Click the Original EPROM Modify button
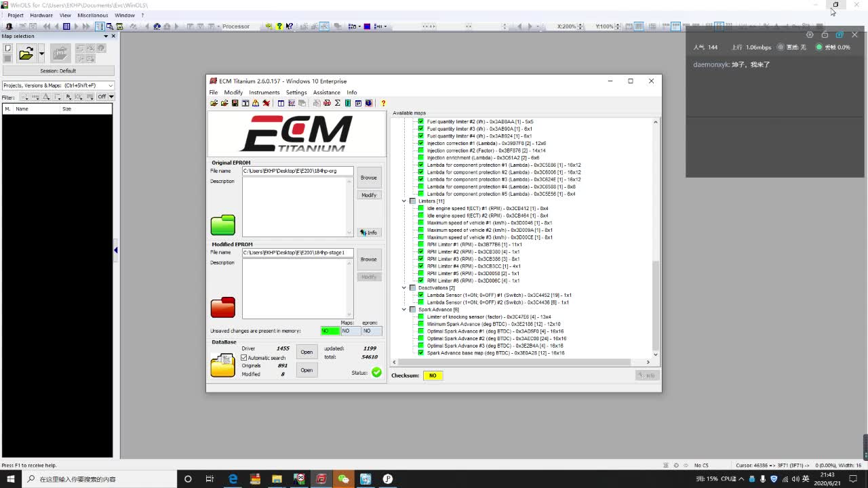This screenshot has height=488, width=868. [x=369, y=195]
